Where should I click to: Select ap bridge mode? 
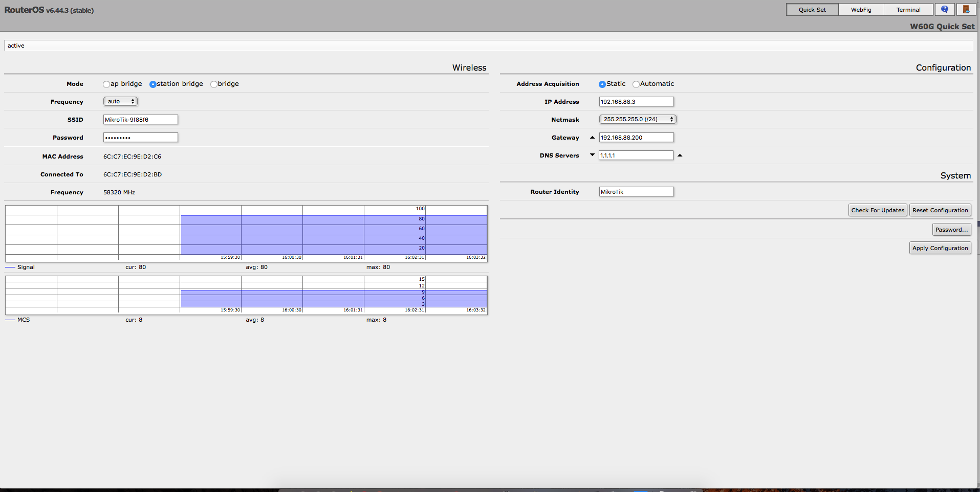106,84
